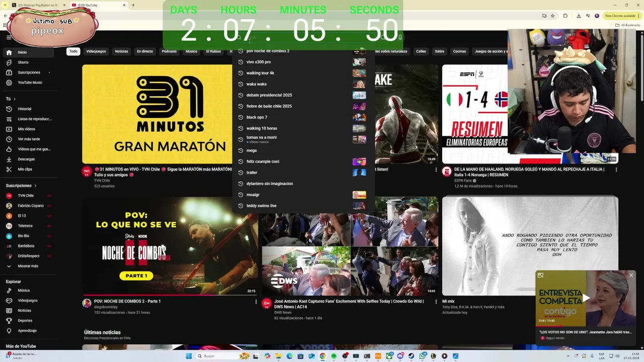Image resolution: width=644 pixels, height=362 pixels.
Task: Expand the Tú section chevron
Action: click(x=15, y=99)
